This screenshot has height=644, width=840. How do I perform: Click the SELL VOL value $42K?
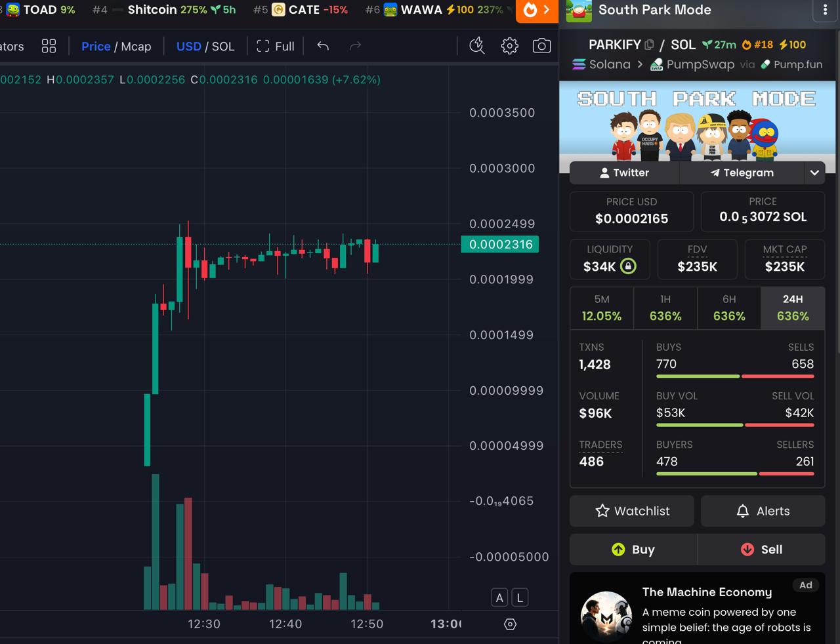coord(799,413)
